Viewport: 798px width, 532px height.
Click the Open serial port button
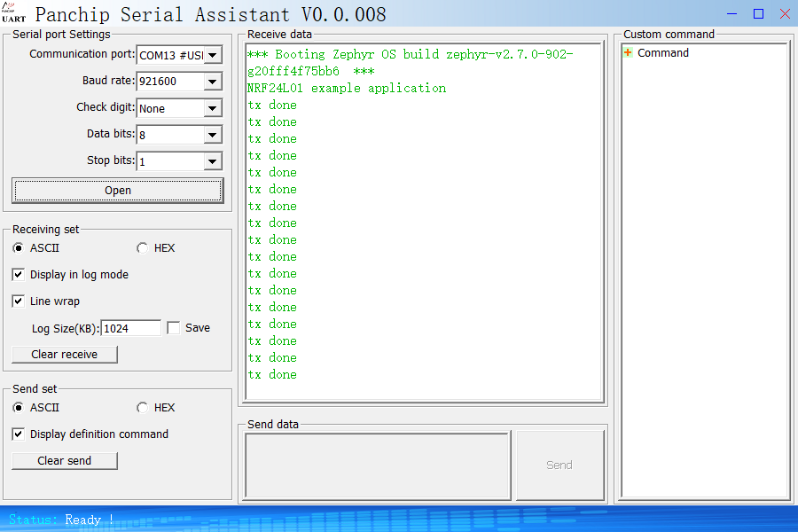(x=118, y=191)
